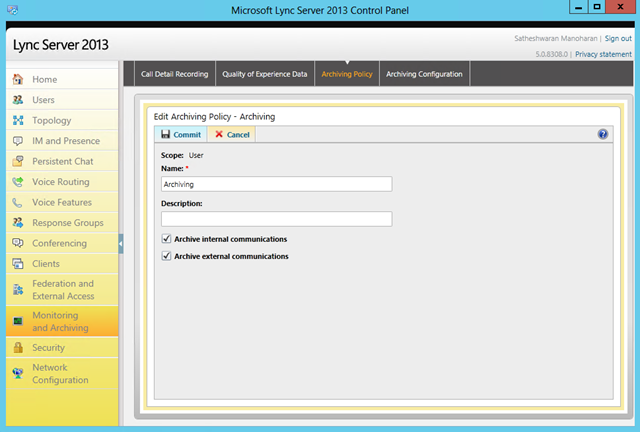Image resolution: width=640 pixels, height=432 pixels.
Task: Open Home in the navigation menu
Action: pos(62,79)
